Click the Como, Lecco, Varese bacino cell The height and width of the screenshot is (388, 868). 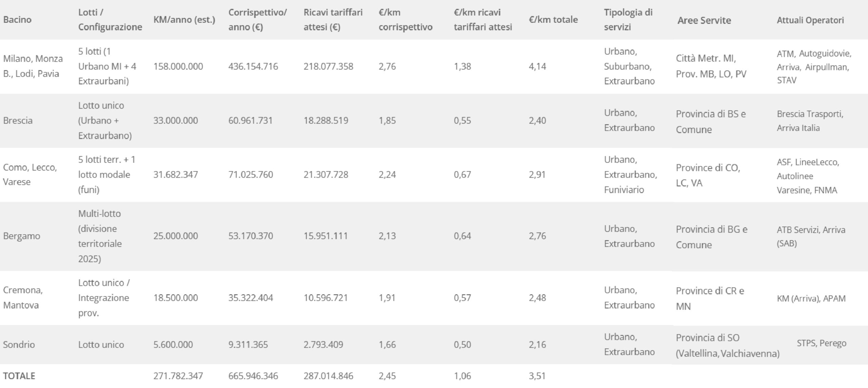point(30,174)
